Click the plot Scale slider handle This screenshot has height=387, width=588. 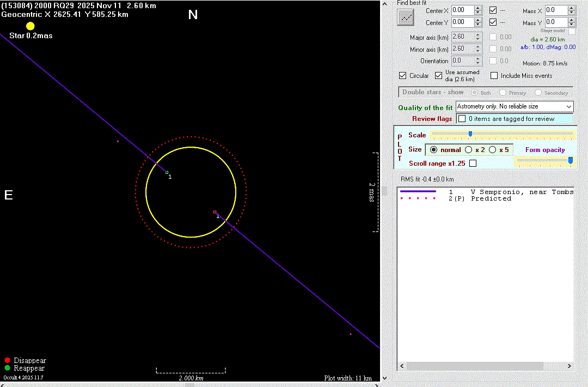point(470,134)
